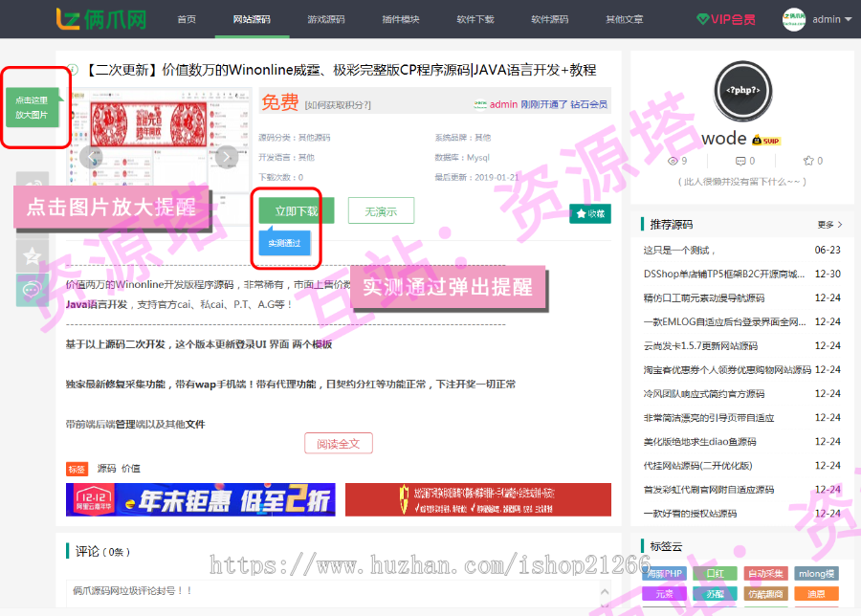Select the QQ chat icon in left sidebar
Screen dimensions: 861x616
tap(33, 184)
